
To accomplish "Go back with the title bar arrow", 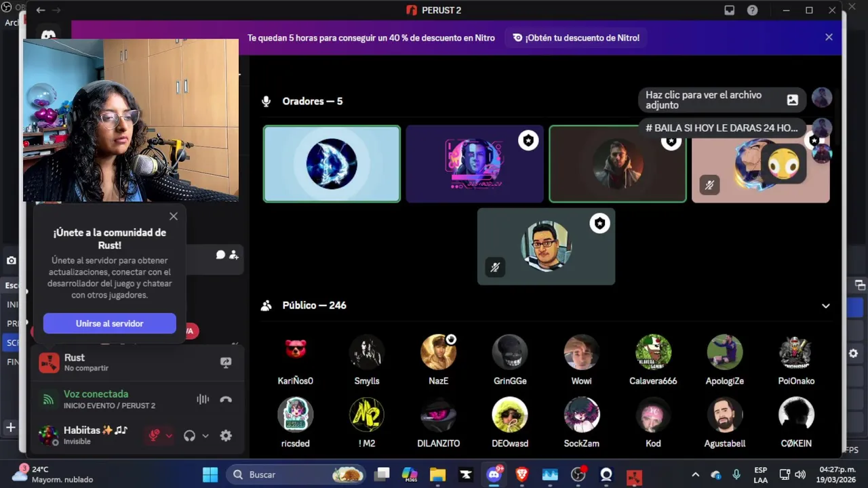I will pyautogui.click(x=41, y=10).
